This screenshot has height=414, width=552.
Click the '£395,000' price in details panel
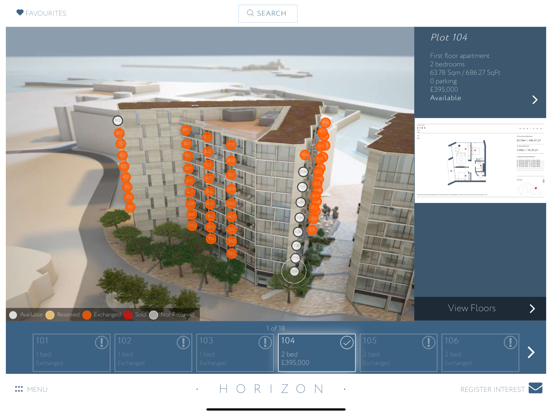click(x=444, y=89)
